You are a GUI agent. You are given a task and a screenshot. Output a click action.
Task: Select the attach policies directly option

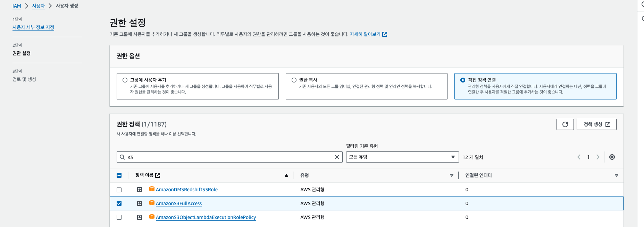[463, 80]
